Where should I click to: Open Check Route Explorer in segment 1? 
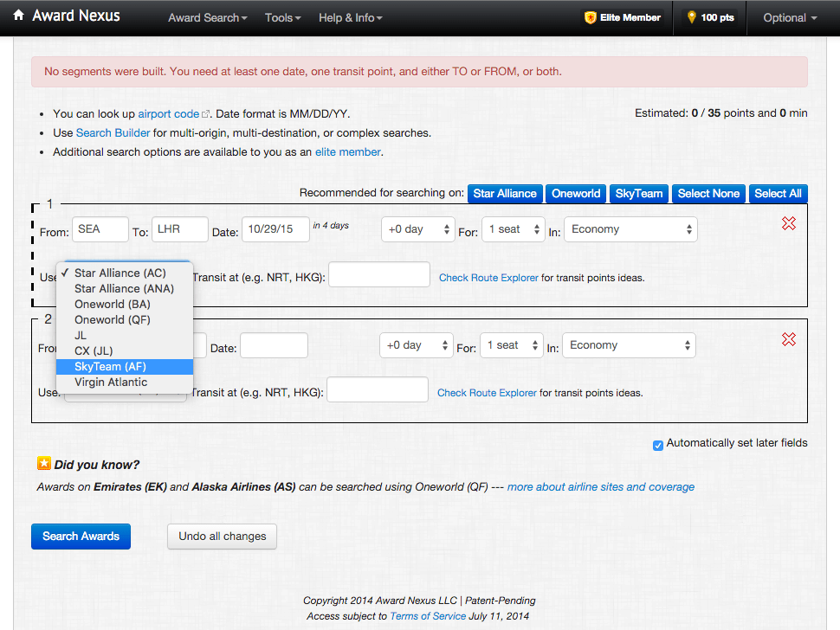(488, 278)
